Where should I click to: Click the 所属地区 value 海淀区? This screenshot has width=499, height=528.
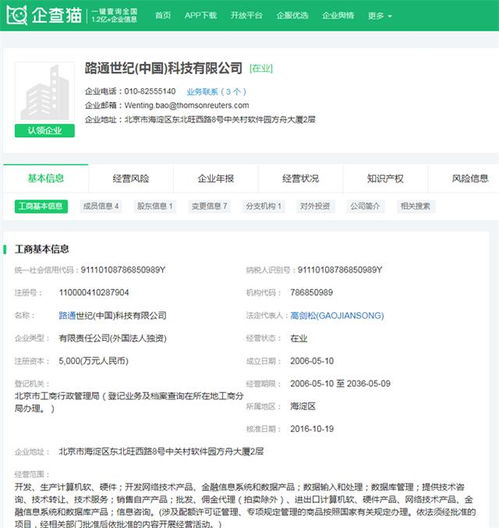tap(303, 406)
